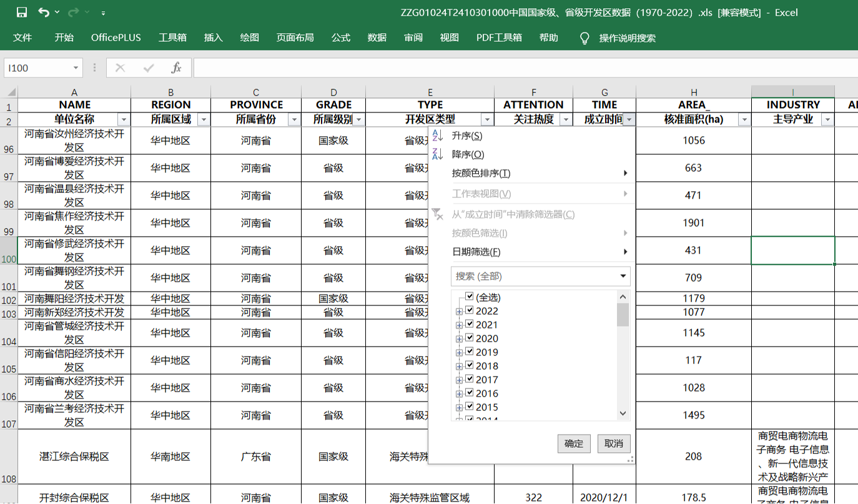858x504 pixels.
Task: Click the 操作说明搜索 search box
Action: (x=627, y=38)
